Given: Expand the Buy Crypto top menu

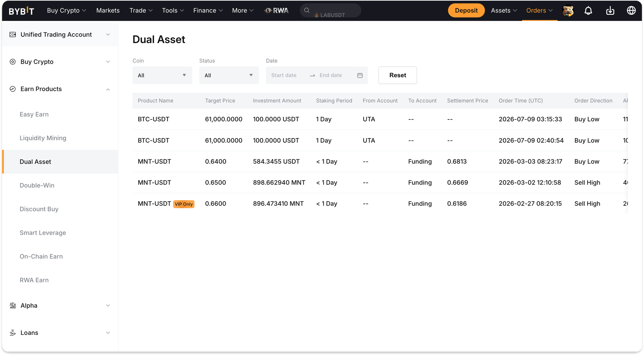Looking at the screenshot, I should [x=66, y=11].
